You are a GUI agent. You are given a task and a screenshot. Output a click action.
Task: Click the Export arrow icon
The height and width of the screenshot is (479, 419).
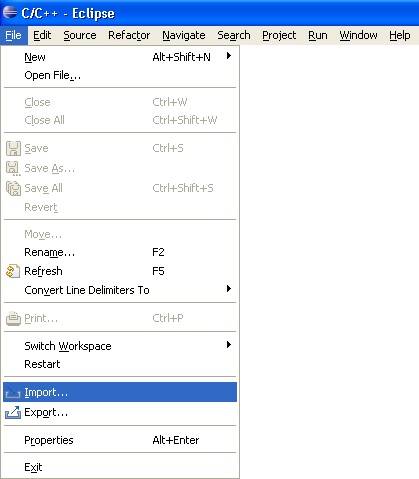click(13, 413)
